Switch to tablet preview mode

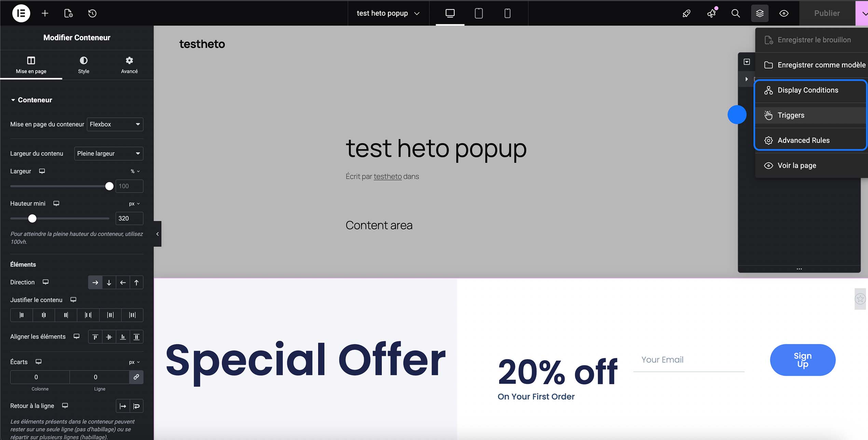coord(479,13)
